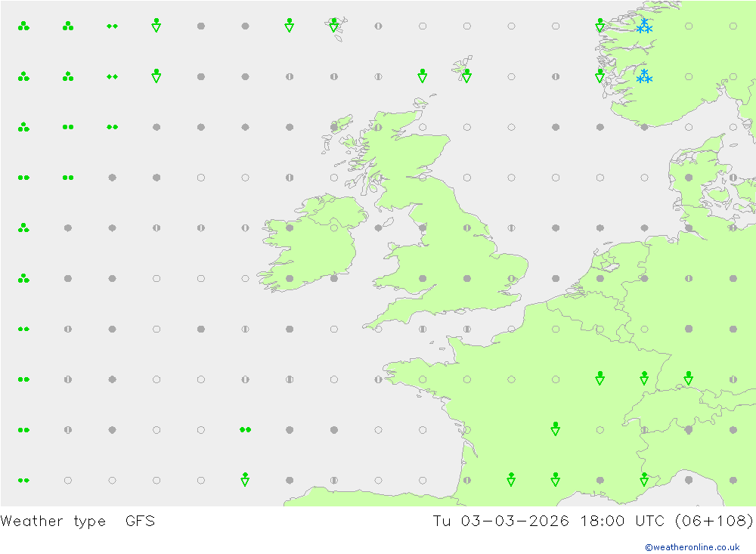Select the shower symbol on the Shetland Islands
The image size is (756, 554).
[x=466, y=76]
